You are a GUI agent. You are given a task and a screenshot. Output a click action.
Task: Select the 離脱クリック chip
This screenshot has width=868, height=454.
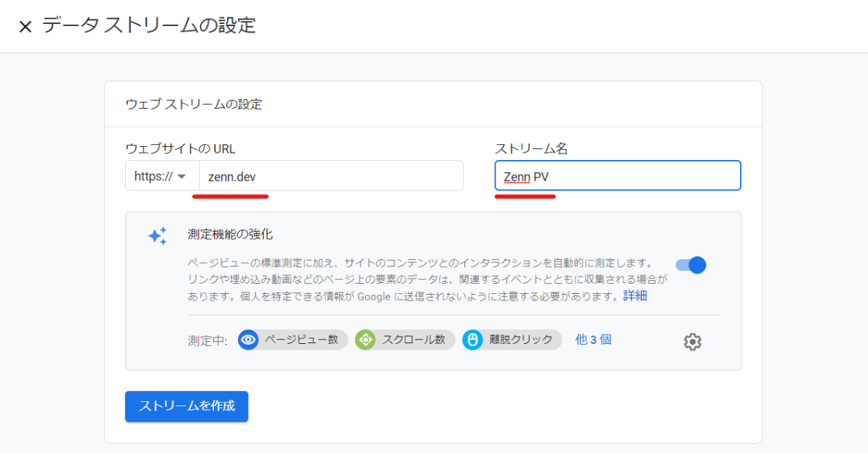(x=512, y=340)
